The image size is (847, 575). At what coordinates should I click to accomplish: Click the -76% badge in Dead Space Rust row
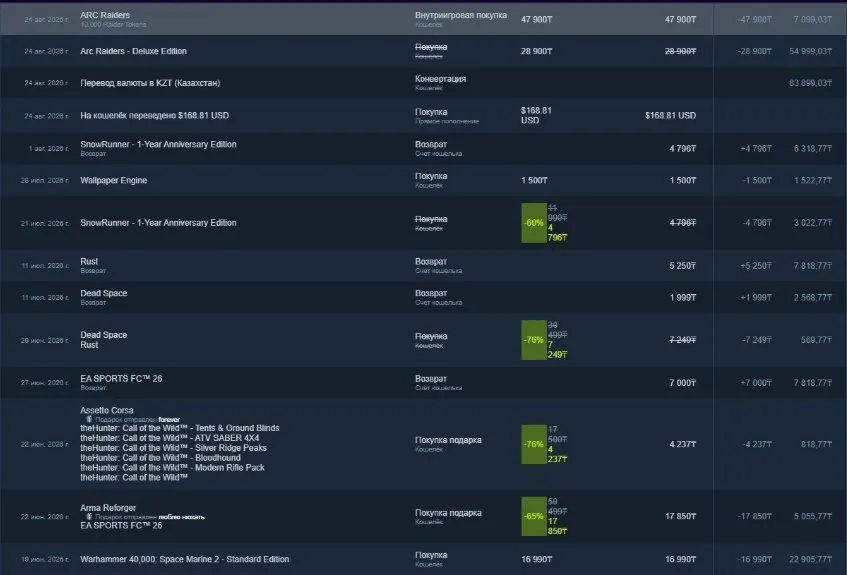[x=534, y=340]
